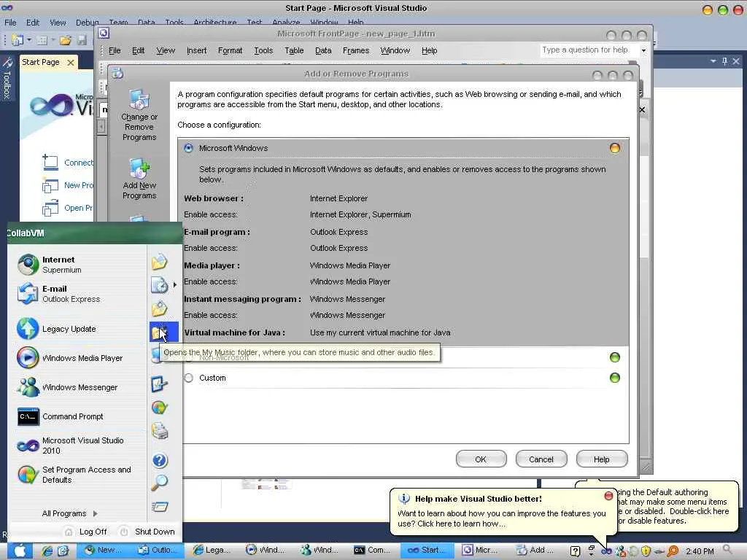Viewport: 747px width, 560px height.
Task: Click Internet Explorer quick launch icon
Action: tap(47, 551)
